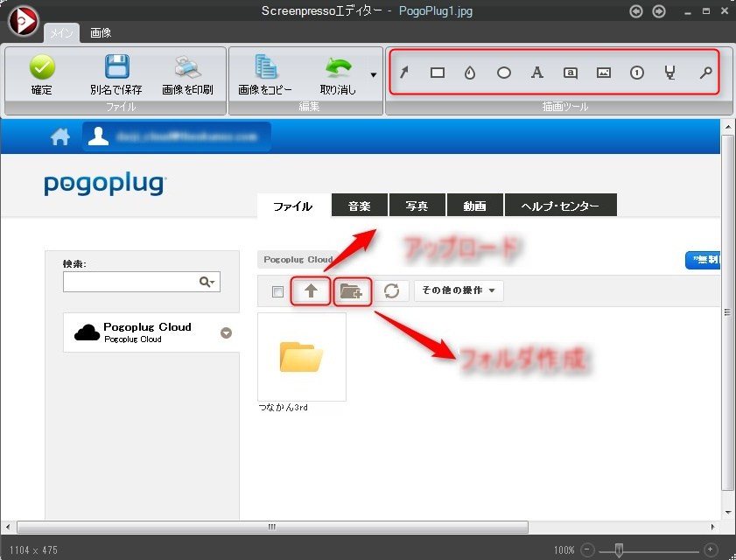Click the Screenpresso application logo button

pyautogui.click(x=24, y=21)
